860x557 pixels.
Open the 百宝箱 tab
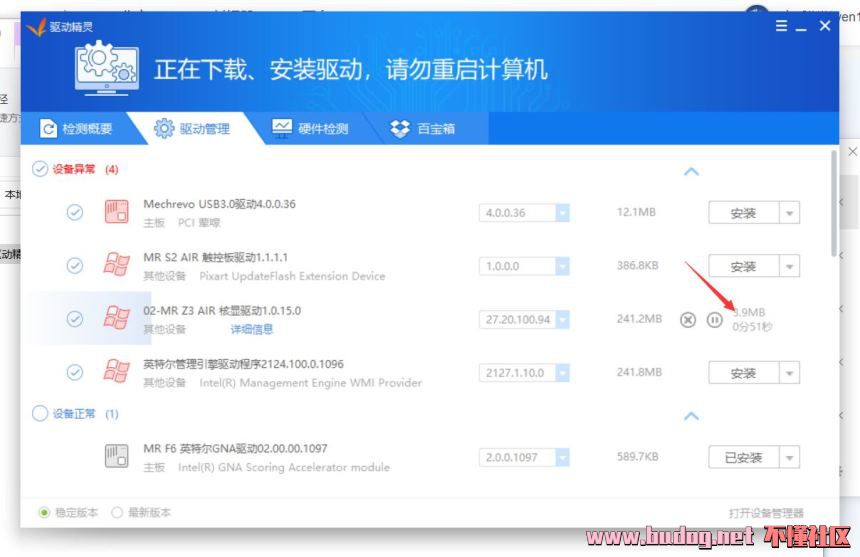click(x=422, y=129)
